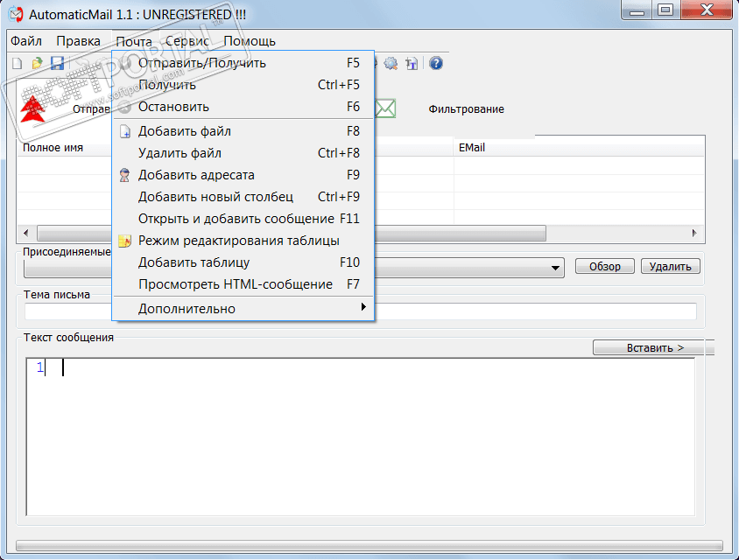This screenshot has width=739, height=560.
Task: Choose Удалить файл from the menu
Action: [x=243, y=153]
